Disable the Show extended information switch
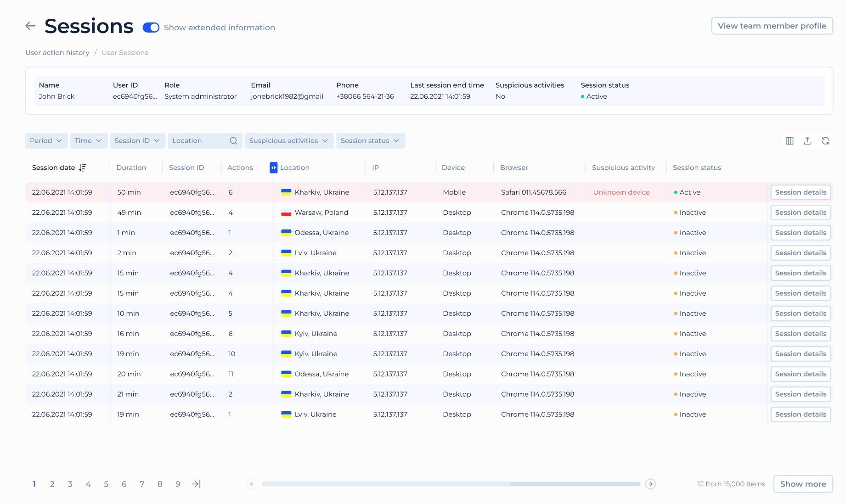Viewport: 846px width, 504px height. click(151, 28)
